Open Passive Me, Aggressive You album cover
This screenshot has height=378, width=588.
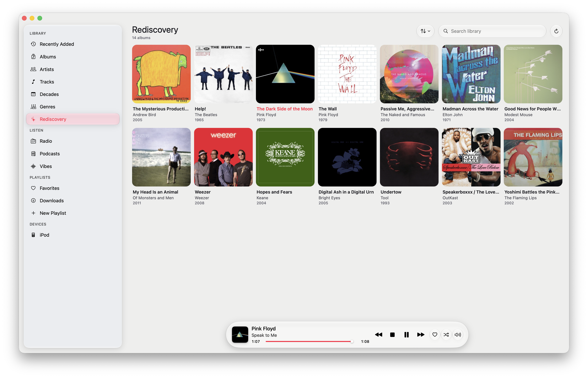[x=409, y=74]
